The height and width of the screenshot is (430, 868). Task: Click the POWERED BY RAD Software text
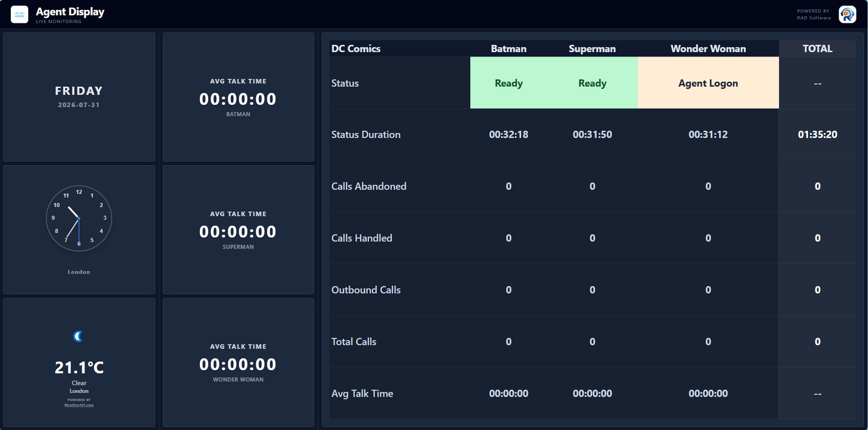click(814, 15)
